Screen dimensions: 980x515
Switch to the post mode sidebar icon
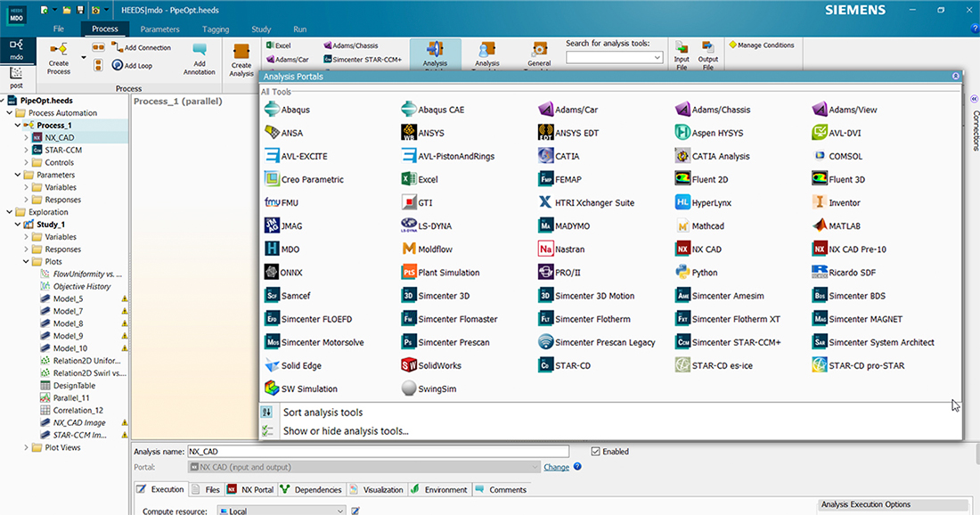pos(16,78)
